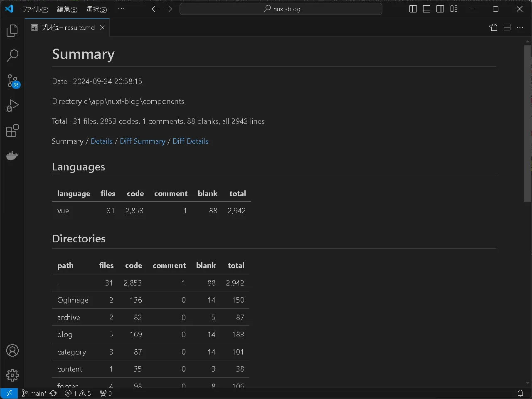Maximize the VS Code window
The width and height of the screenshot is (532, 399).
click(495, 9)
